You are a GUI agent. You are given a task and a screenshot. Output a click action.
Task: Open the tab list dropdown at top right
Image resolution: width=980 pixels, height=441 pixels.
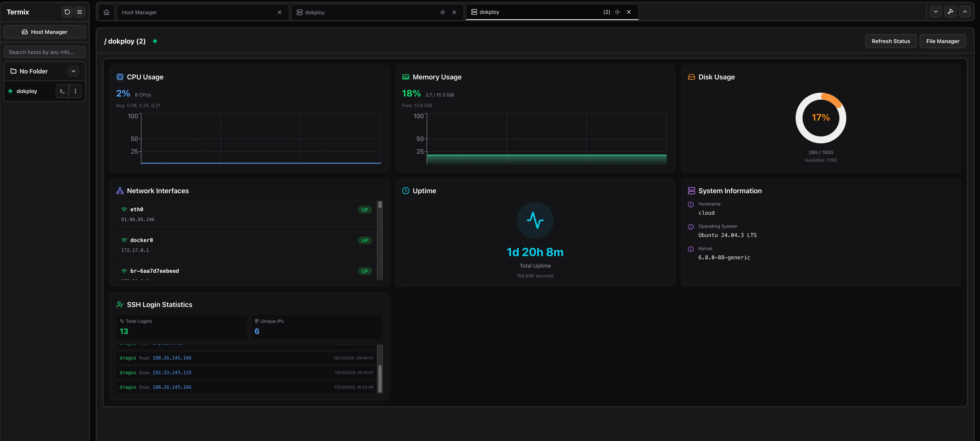click(936, 11)
